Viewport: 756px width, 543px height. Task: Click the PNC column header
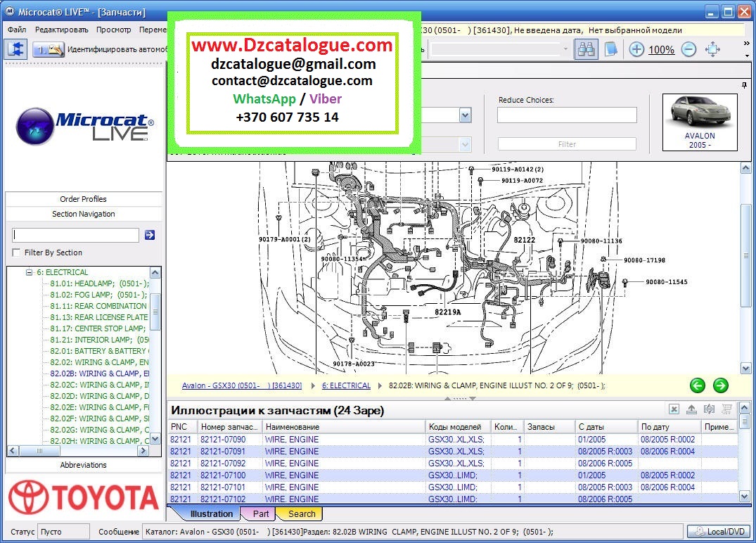click(x=181, y=427)
